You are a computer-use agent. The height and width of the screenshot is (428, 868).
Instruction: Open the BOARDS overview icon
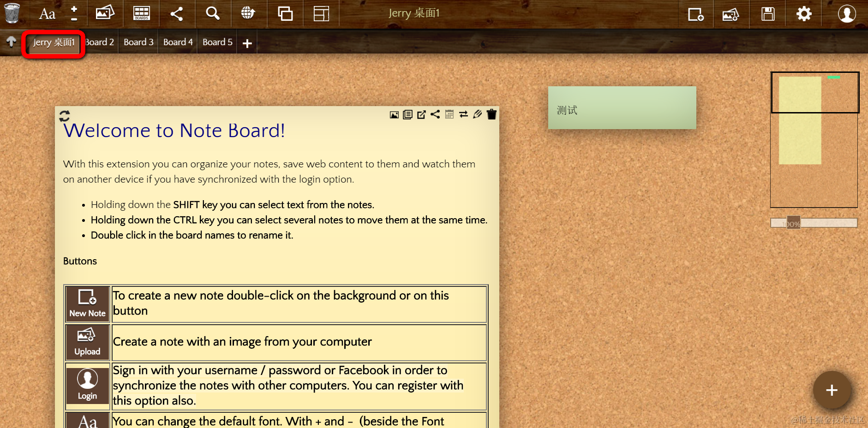pyautogui.click(x=141, y=13)
